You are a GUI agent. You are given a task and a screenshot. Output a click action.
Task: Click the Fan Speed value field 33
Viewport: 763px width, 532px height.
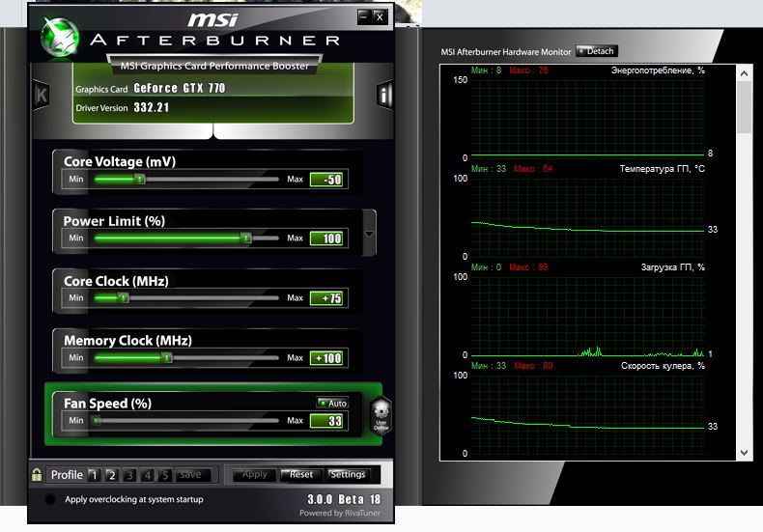coord(326,421)
